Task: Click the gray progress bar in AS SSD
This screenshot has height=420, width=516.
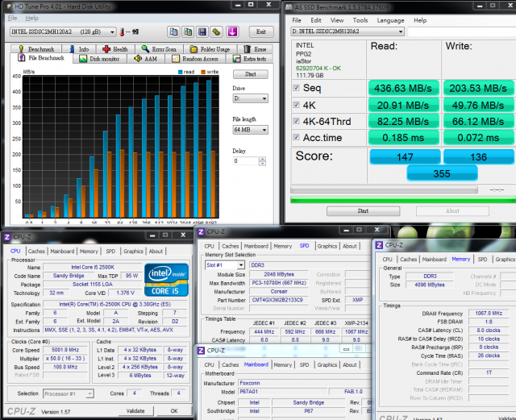Action: click(x=384, y=189)
